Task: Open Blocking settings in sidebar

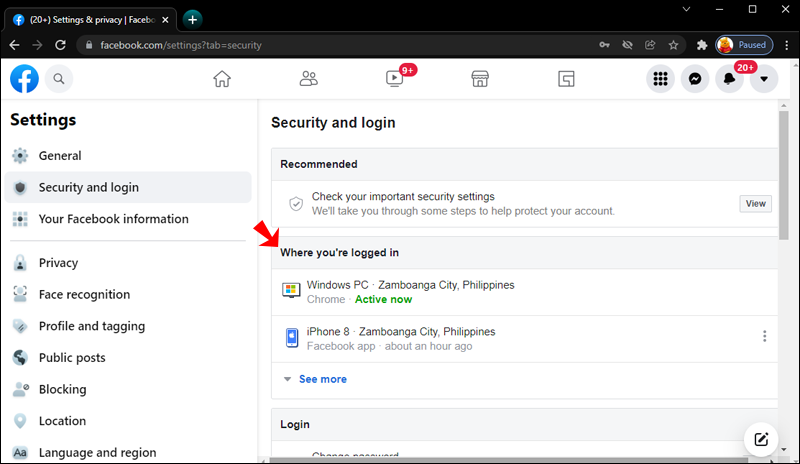Action: pos(62,389)
